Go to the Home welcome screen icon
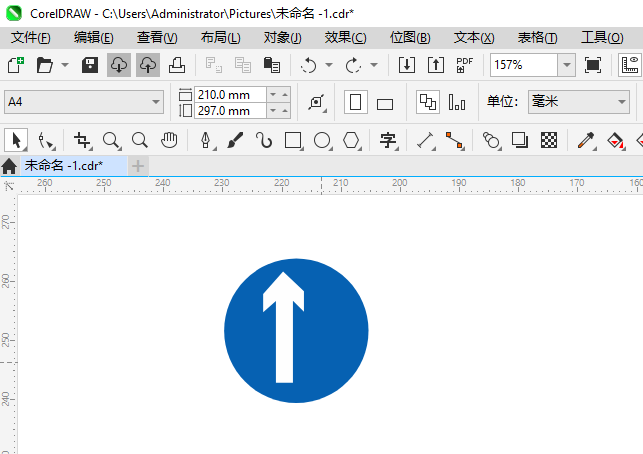643x454 pixels. 9,167
